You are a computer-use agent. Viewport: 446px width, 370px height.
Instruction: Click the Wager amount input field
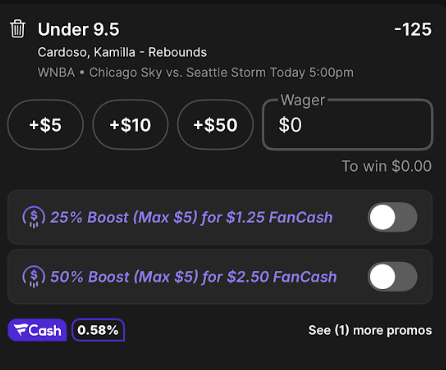tap(348, 125)
